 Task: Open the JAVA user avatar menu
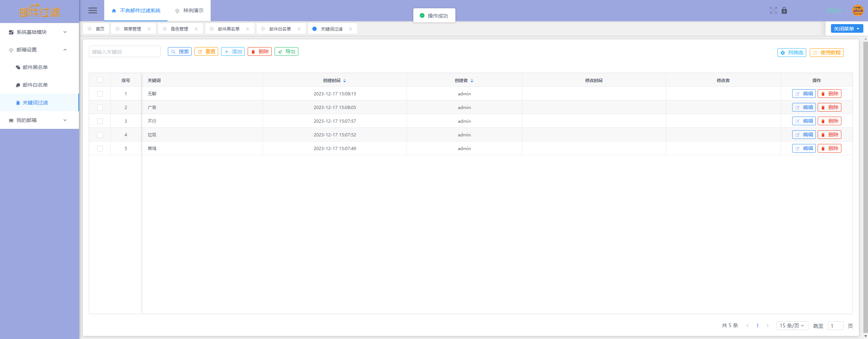point(858,10)
